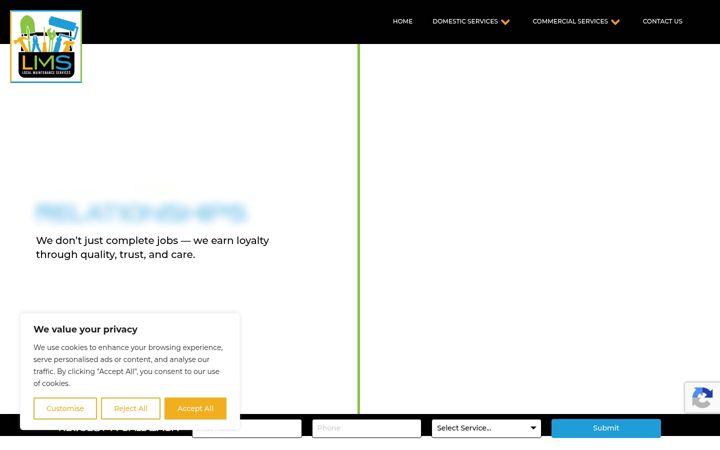
Task: Reject all cookies
Action: [130, 408]
